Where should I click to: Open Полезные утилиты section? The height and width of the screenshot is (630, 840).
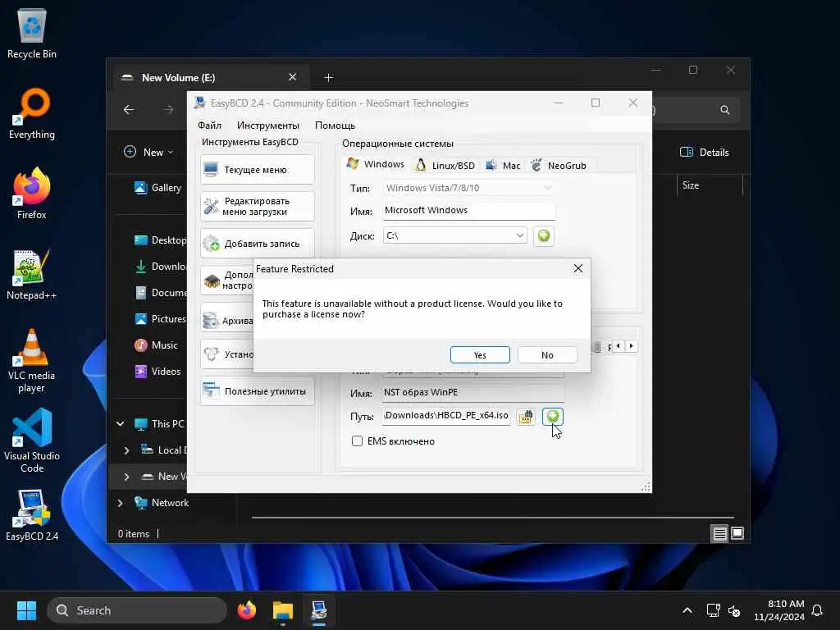257,391
